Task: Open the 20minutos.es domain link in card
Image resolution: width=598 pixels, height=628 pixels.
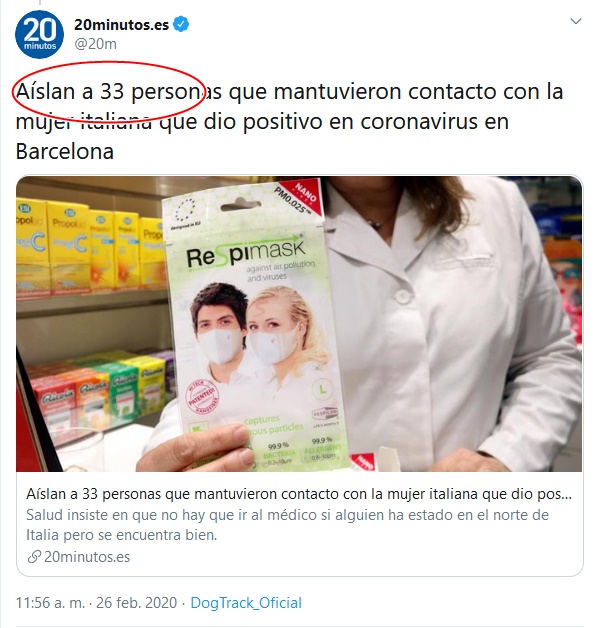Action: click(87, 557)
